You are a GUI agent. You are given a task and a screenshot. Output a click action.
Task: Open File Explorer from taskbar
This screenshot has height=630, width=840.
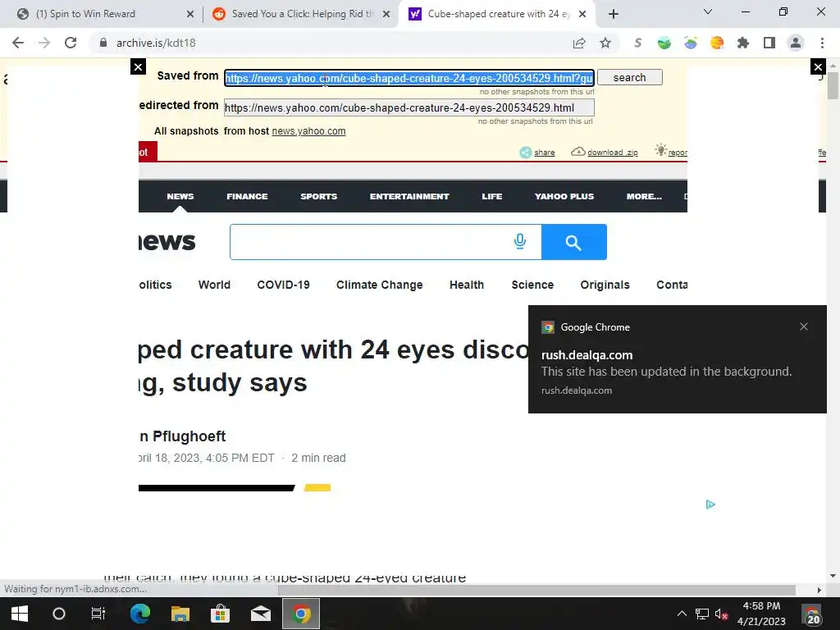click(x=180, y=614)
